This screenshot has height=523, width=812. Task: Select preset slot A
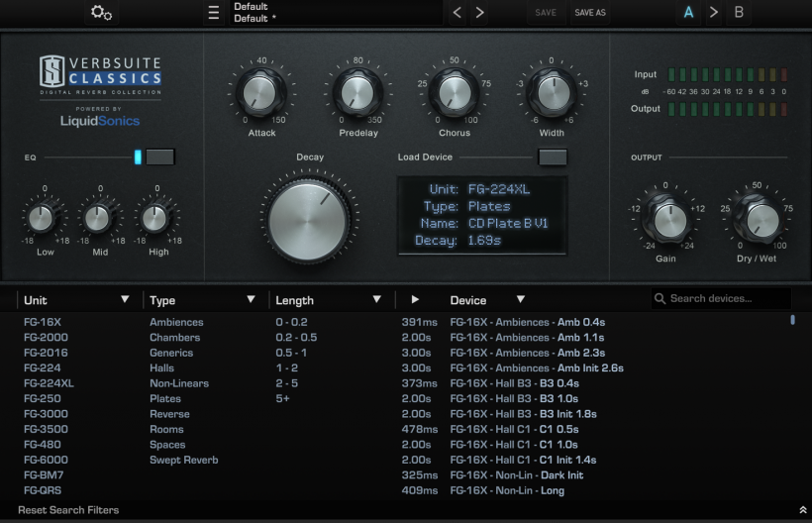[x=688, y=13]
